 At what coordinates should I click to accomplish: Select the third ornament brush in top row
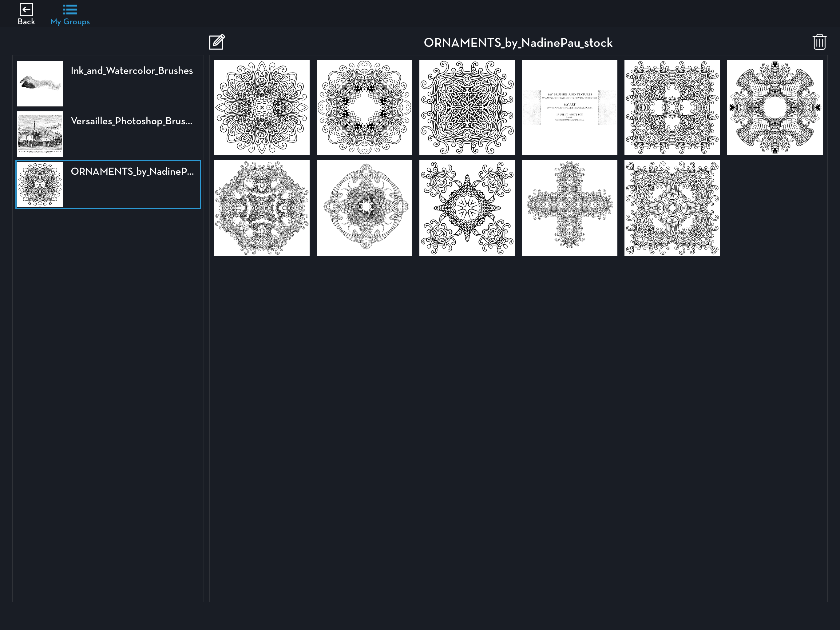click(x=467, y=108)
